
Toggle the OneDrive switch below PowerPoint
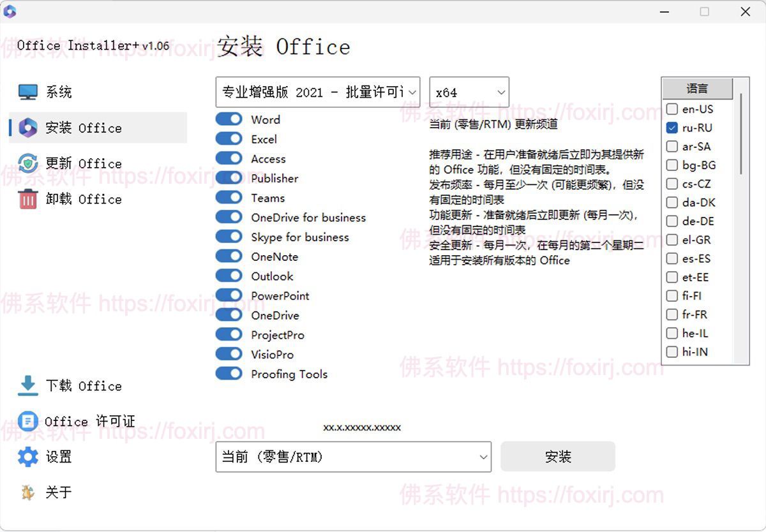pyautogui.click(x=229, y=315)
